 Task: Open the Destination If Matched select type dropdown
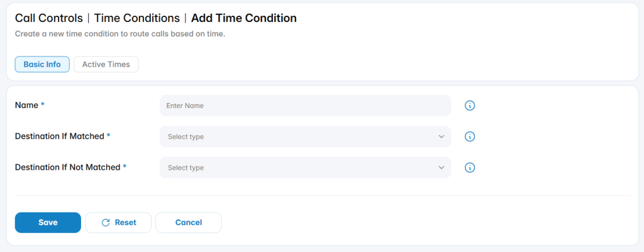click(305, 136)
